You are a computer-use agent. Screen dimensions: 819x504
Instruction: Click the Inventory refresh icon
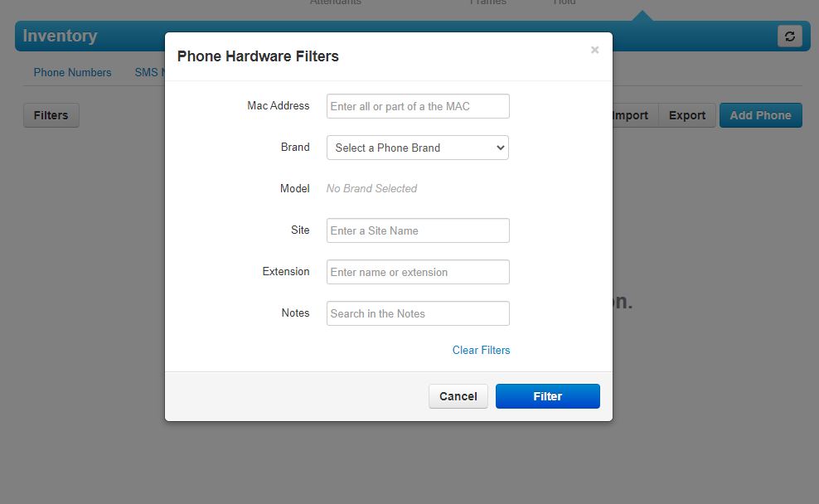[x=790, y=36]
